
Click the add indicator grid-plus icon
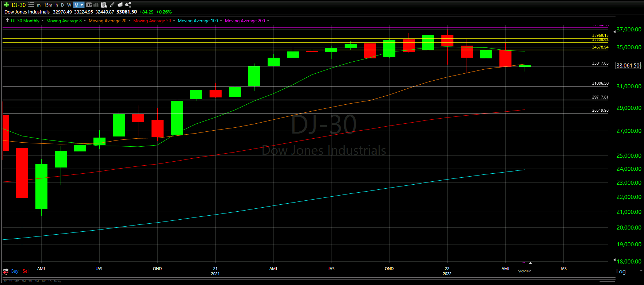104,5
